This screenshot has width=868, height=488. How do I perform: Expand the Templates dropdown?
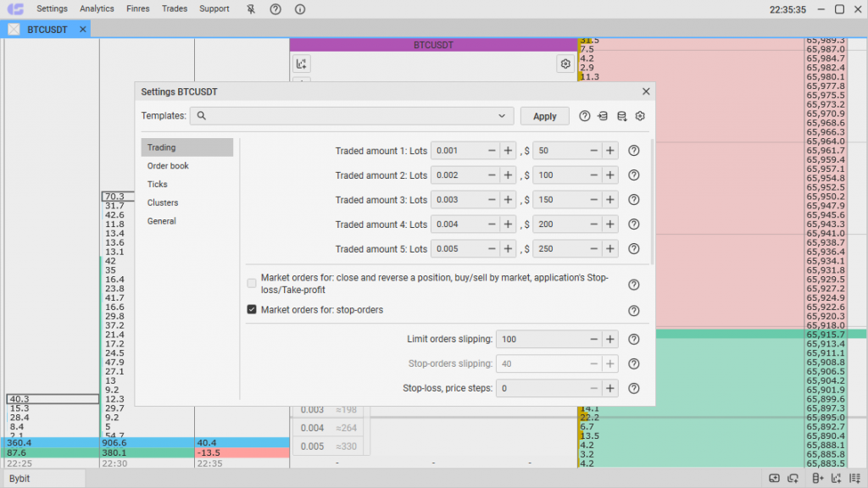coord(504,117)
